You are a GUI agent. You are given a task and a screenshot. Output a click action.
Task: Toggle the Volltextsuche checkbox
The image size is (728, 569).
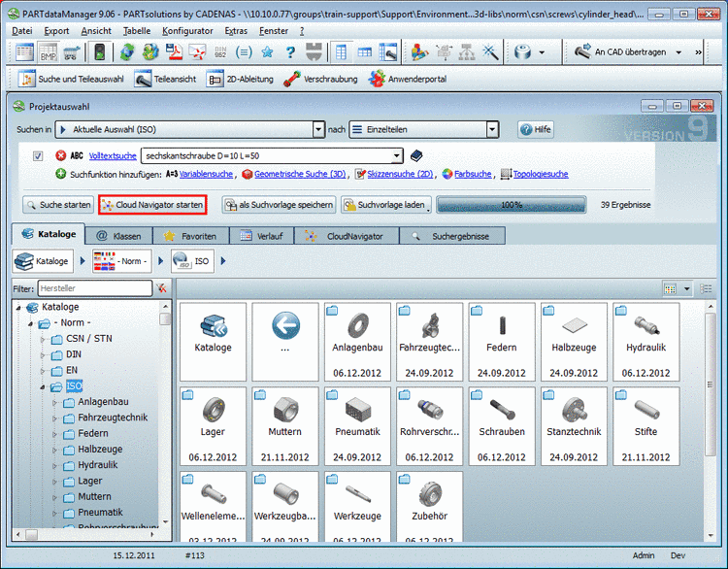[x=38, y=156]
